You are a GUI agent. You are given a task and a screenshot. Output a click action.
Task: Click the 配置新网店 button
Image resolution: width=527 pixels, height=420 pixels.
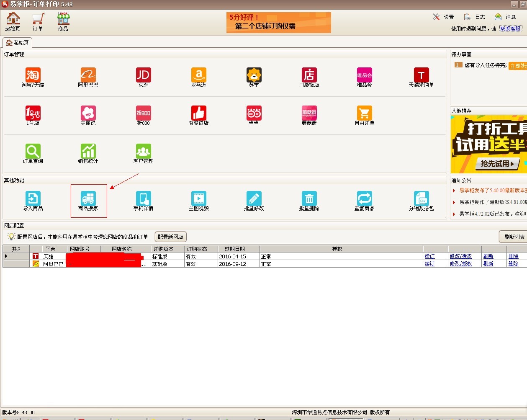[170, 237]
